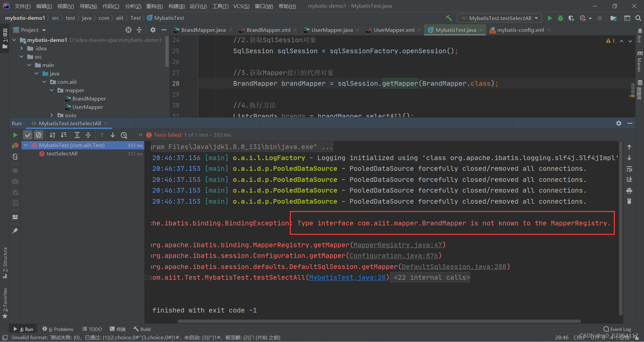Select BrandMapper in project tree
The height and width of the screenshot is (342, 644).
coord(89,98)
